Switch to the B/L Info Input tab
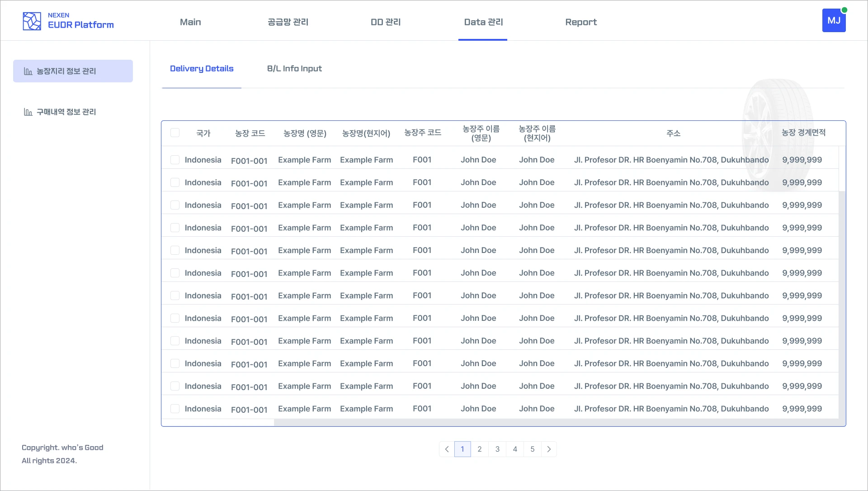The height and width of the screenshot is (491, 868). pyautogui.click(x=294, y=68)
